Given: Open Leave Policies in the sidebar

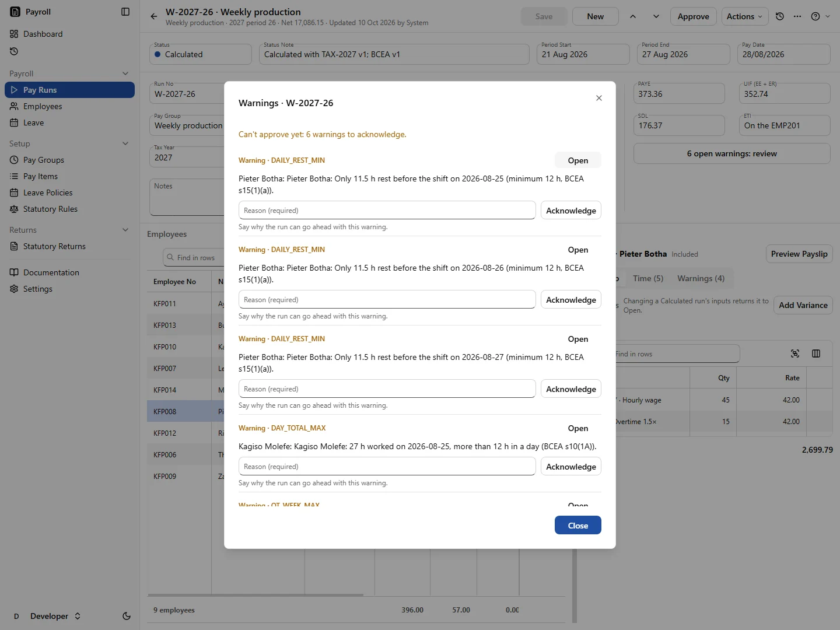Looking at the screenshot, I should coord(69,192).
